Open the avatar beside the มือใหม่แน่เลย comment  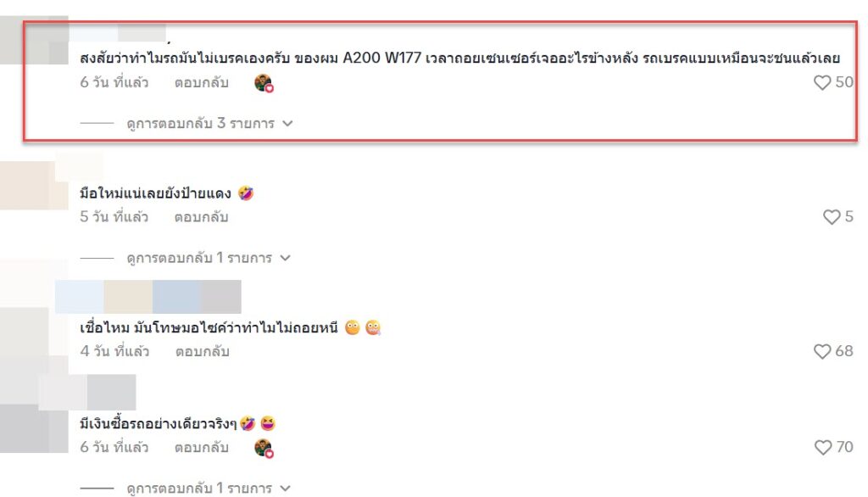pos(34,185)
